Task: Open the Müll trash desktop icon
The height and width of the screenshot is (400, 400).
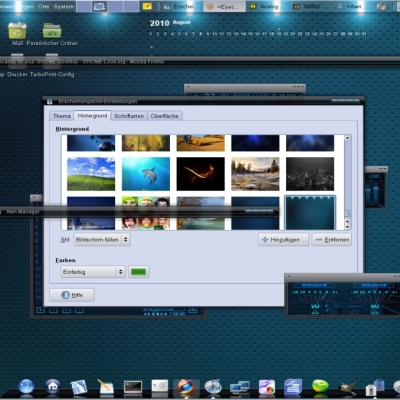Action: pyautogui.click(x=17, y=31)
